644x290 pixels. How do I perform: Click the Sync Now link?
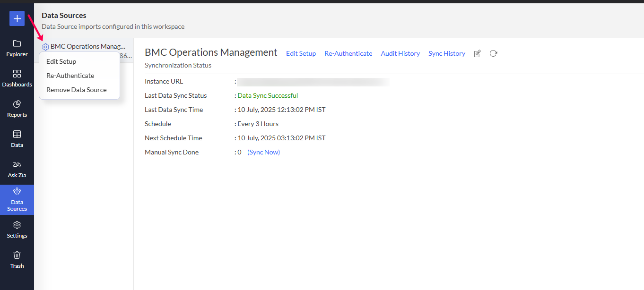[263, 152]
